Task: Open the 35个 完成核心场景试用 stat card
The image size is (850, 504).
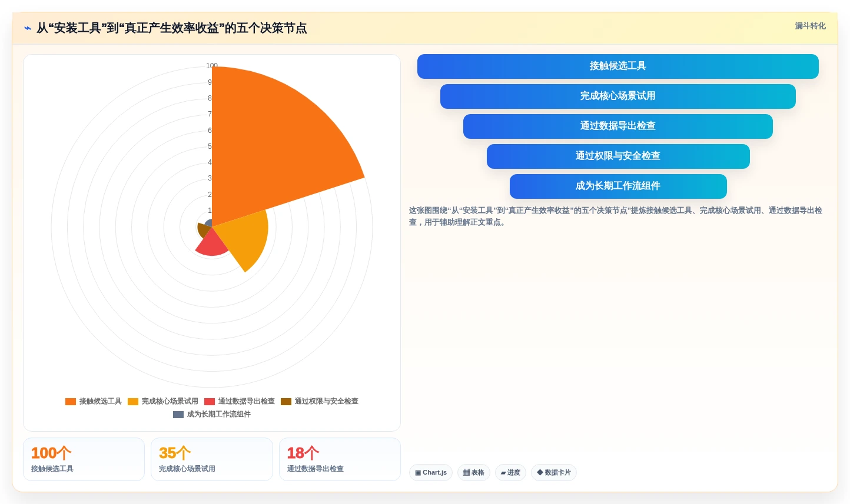Action: [212, 459]
